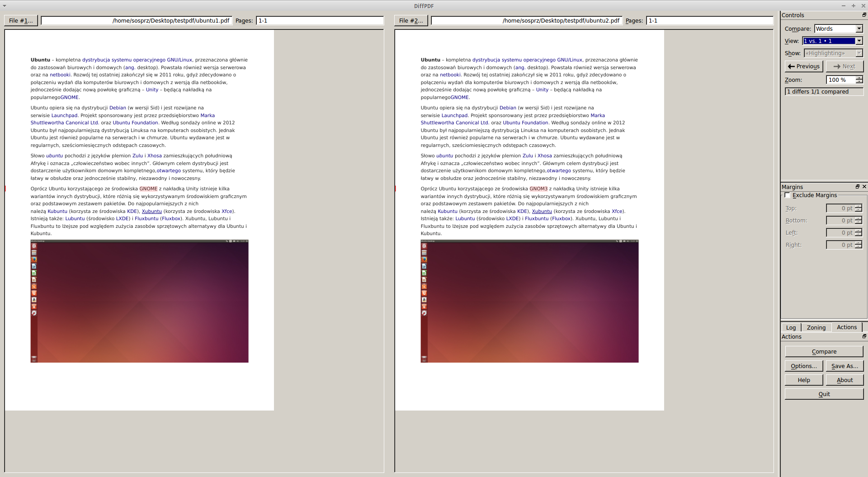The width and height of the screenshot is (868, 477).
Task: Focus the ubuntu2.pdf file path field
Action: (x=527, y=21)
